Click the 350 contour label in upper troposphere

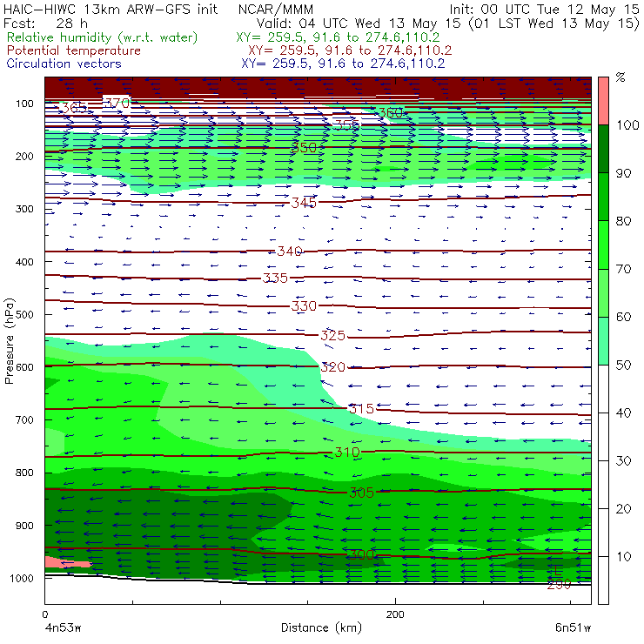[304, 147]
